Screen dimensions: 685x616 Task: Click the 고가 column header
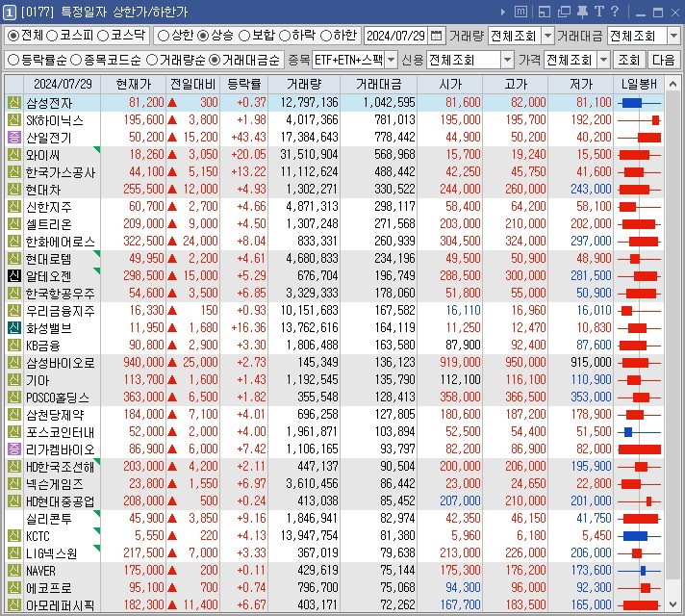(515, 84)
